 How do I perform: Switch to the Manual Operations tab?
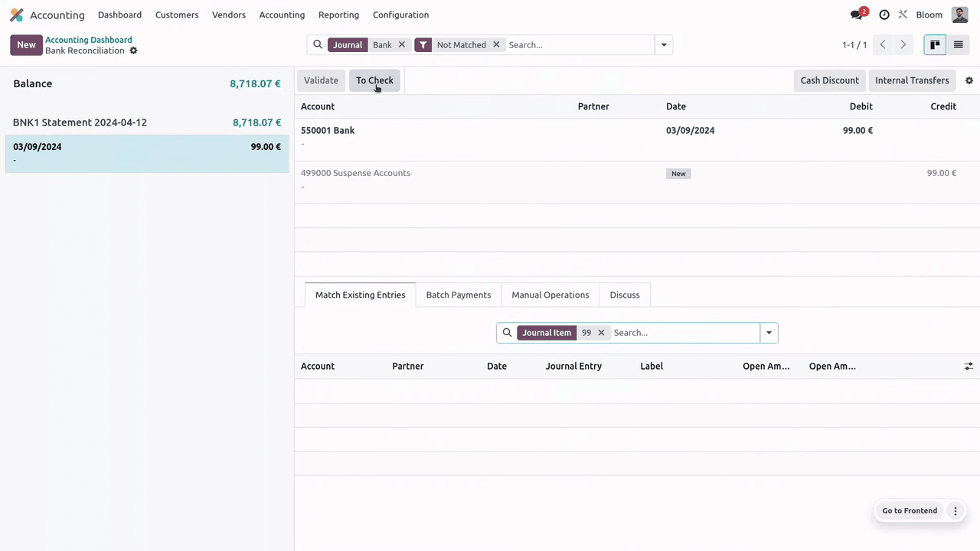pos(550,295)
